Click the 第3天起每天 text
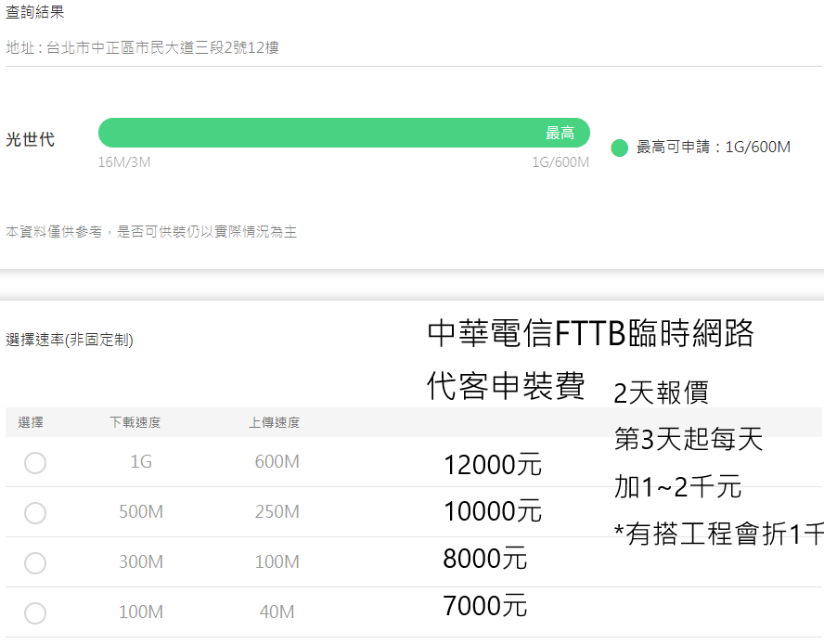 coord(689,439)
